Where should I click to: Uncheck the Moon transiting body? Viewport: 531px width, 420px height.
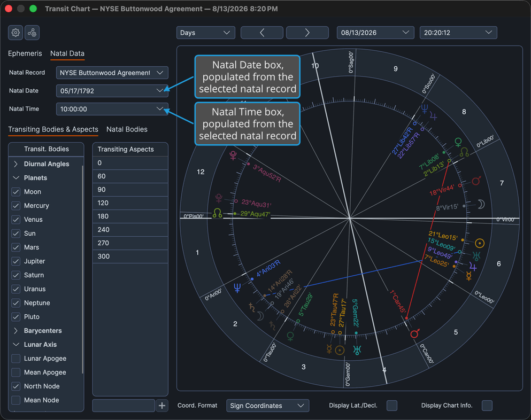pos(16,191)
